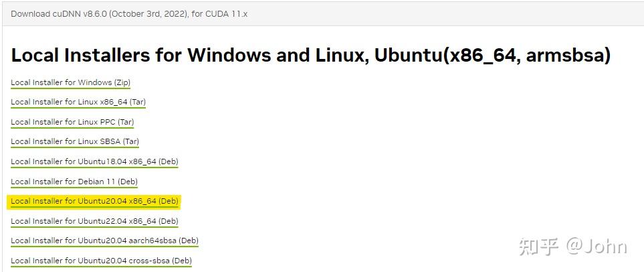Image resolution: width=644 pixels, height=272 pixels.
Task: Pick the yellow-highlighted Deb installer
Action: coord(94,201)
